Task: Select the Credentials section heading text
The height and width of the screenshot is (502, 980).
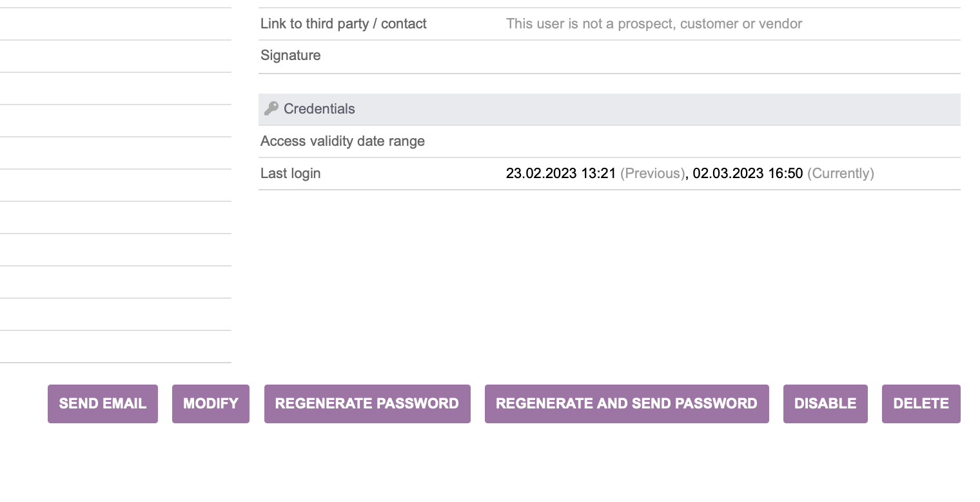Action: click(x=319, y=108)
